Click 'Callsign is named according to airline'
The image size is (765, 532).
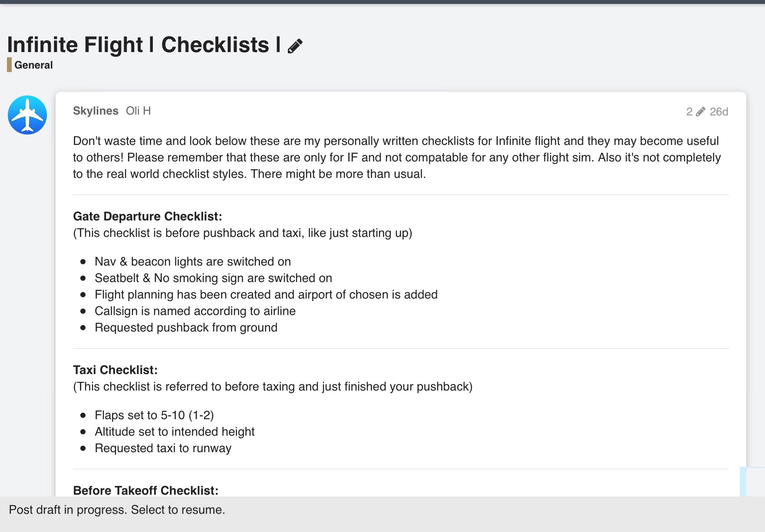coord(195,311)
